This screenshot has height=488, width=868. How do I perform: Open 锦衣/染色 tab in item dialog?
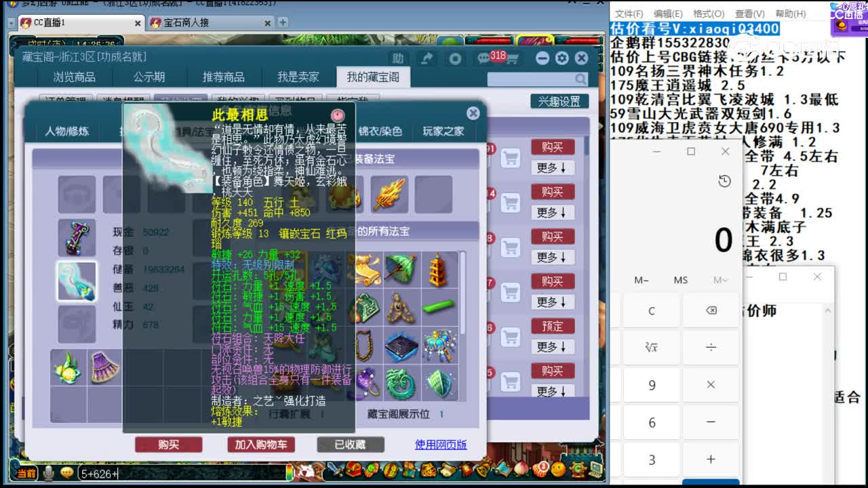click(380, 131)
